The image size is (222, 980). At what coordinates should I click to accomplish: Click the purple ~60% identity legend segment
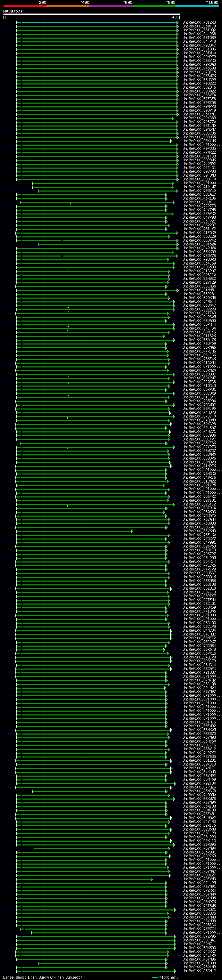coord(111,6)
